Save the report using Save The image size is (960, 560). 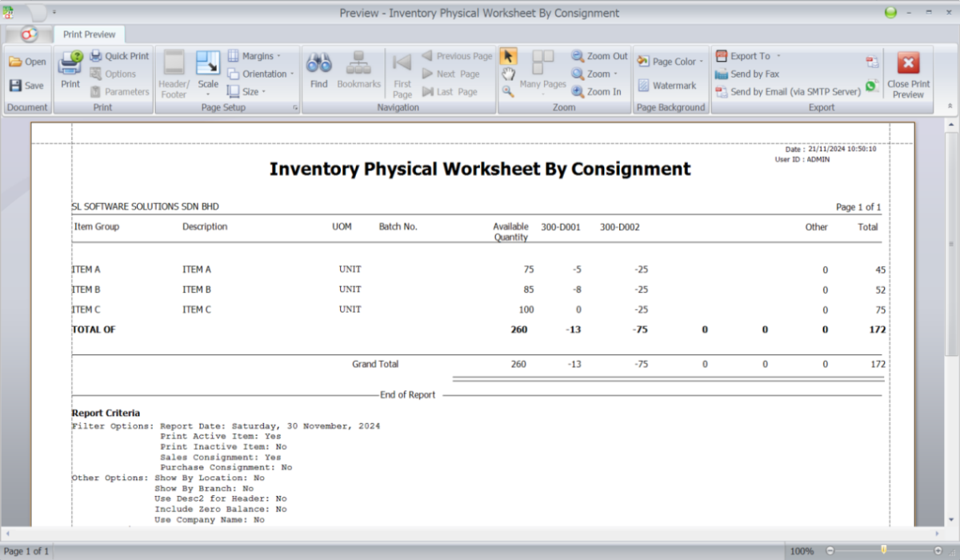[26, 86]
